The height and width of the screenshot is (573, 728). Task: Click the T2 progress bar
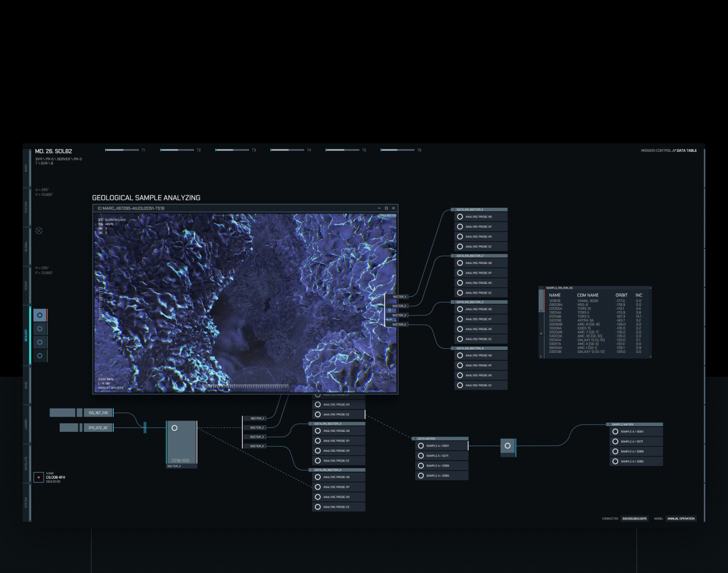[x=177, y=150]
